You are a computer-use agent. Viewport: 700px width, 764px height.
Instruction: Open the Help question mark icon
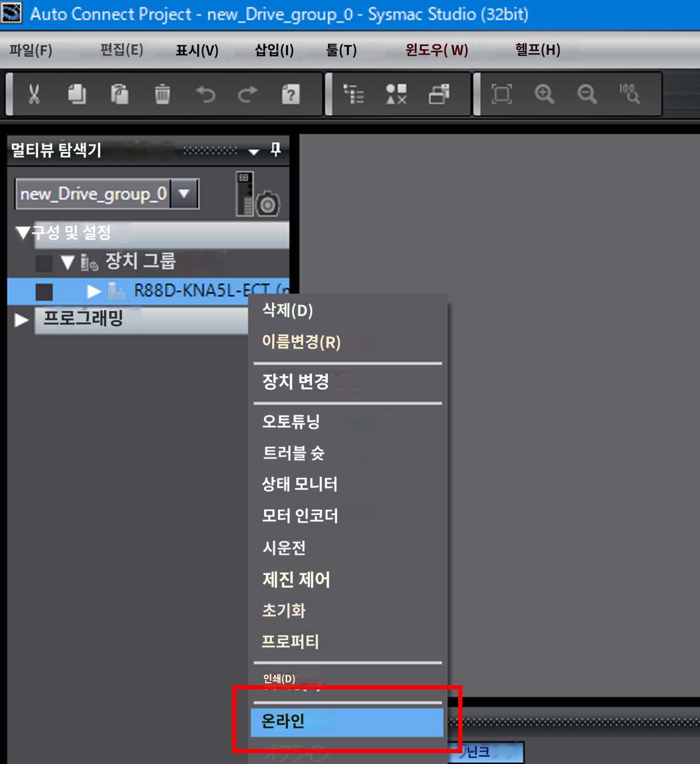[291, 94]
